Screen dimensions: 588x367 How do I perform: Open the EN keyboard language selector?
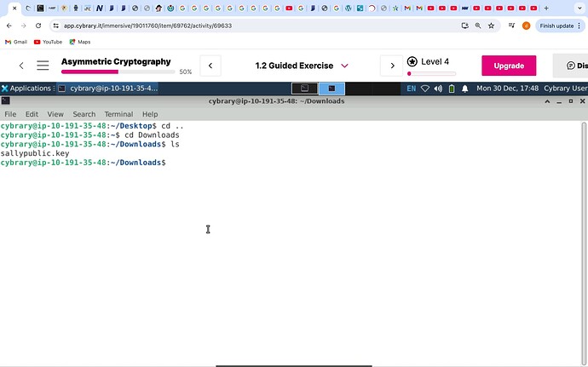click(x=412, y=89)
